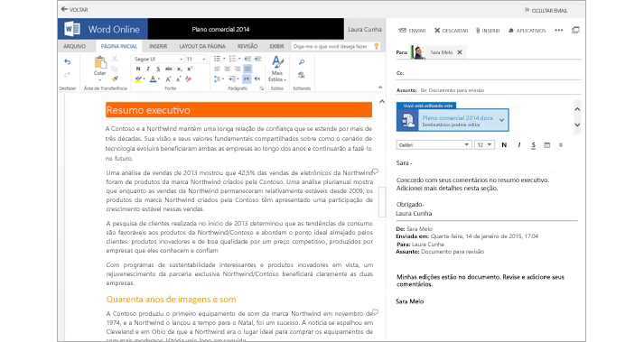
Task: Switch to REVISÃO tab
Action: tap(247, 46)
